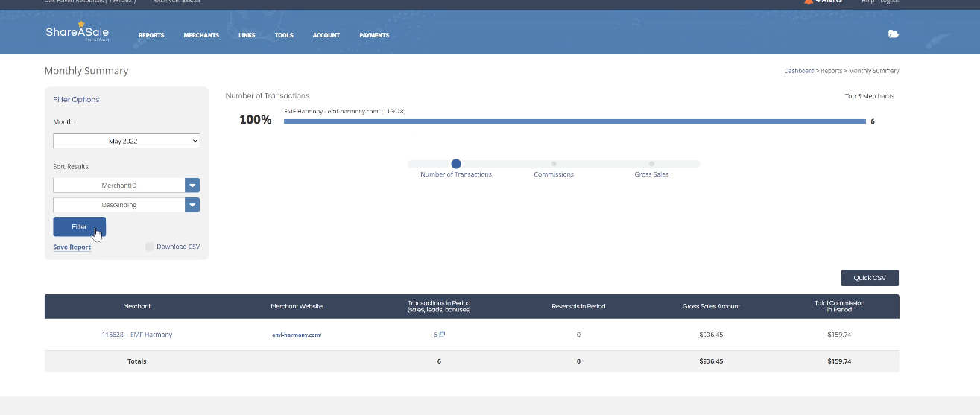Click the Save Report link
This screenshot has height=415, width=980.
pos(72,247)
